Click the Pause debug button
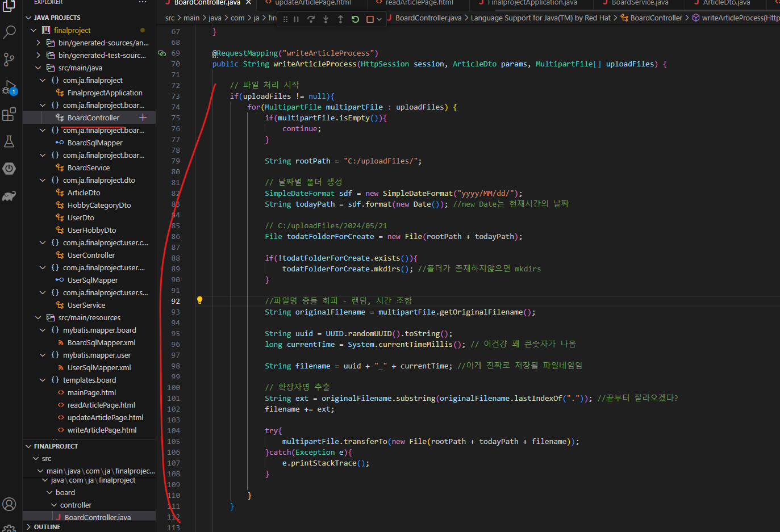 click(296, 19)
